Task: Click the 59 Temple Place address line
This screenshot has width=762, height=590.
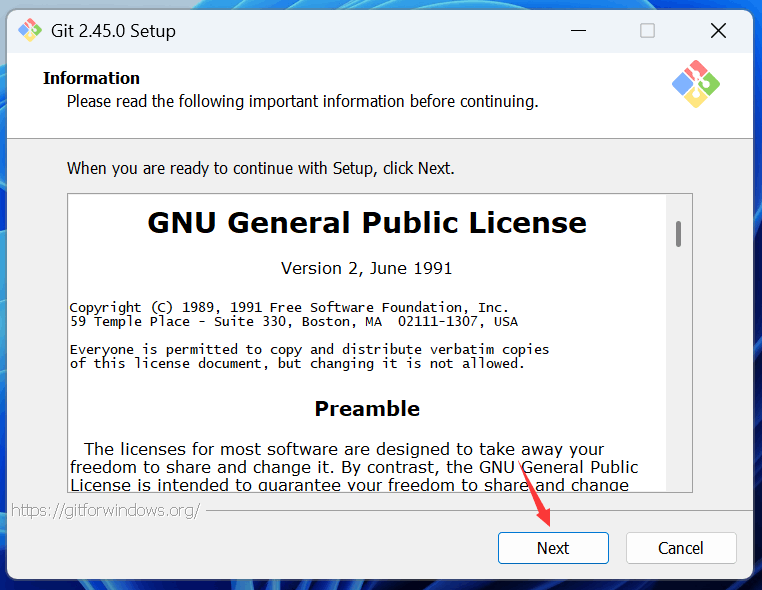Action: [294, 322]
